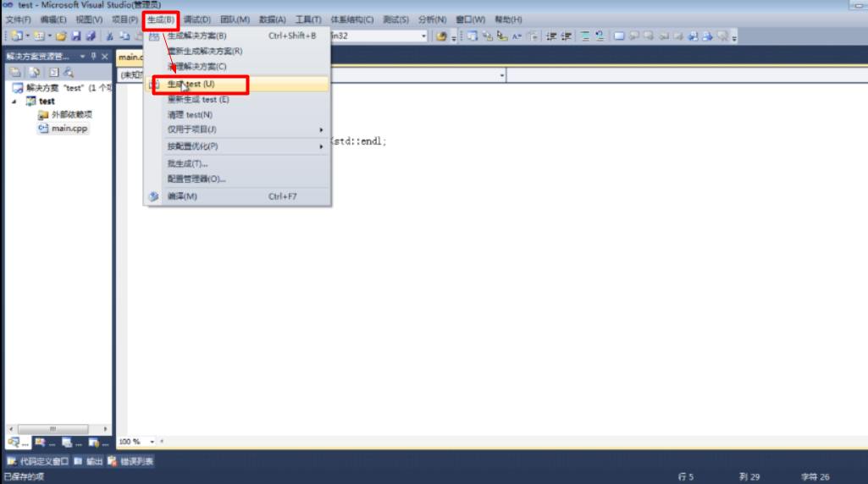Select 编译(M) menu entry
Screen dimensions: 868x484
click(238, 196)
